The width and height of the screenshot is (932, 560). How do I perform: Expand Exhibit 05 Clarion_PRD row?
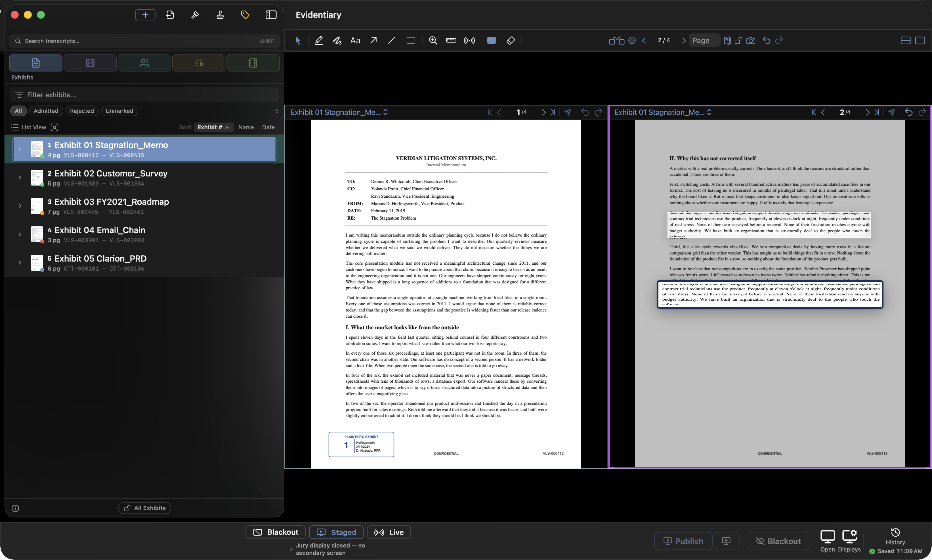coord(20,263)
